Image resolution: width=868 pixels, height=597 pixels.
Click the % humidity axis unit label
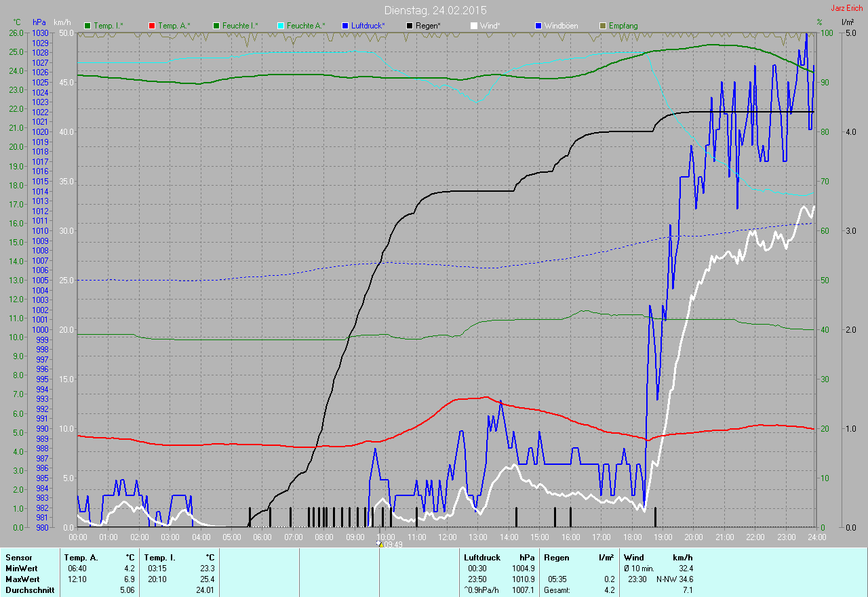[819, 22]
